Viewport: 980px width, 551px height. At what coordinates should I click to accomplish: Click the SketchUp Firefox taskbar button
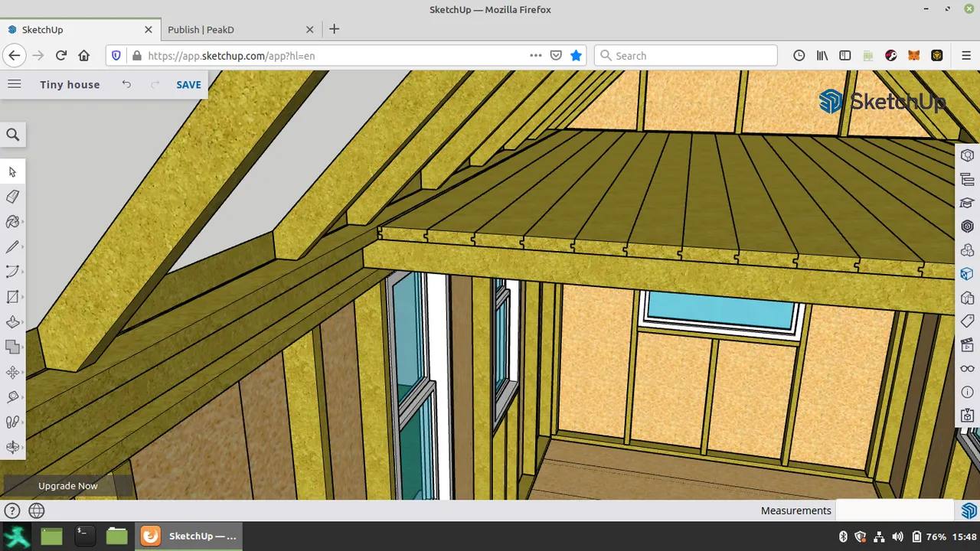coord(189,536)
